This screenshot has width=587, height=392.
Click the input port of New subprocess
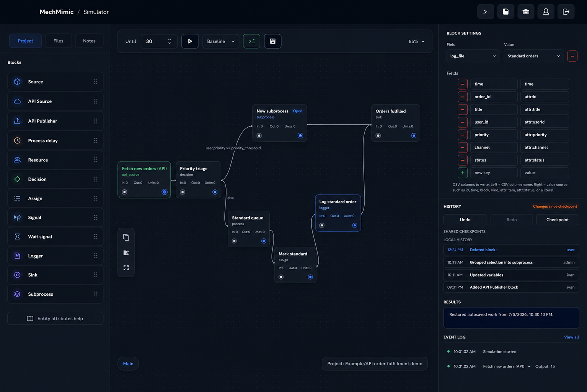coord(259,135)
